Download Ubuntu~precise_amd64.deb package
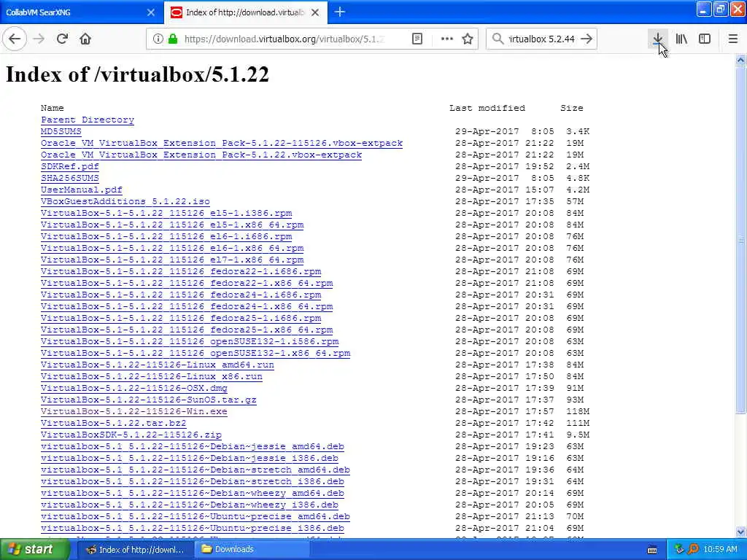Image resolution: width=747 pixels, height=560 pixels. [x=196, y=516]
